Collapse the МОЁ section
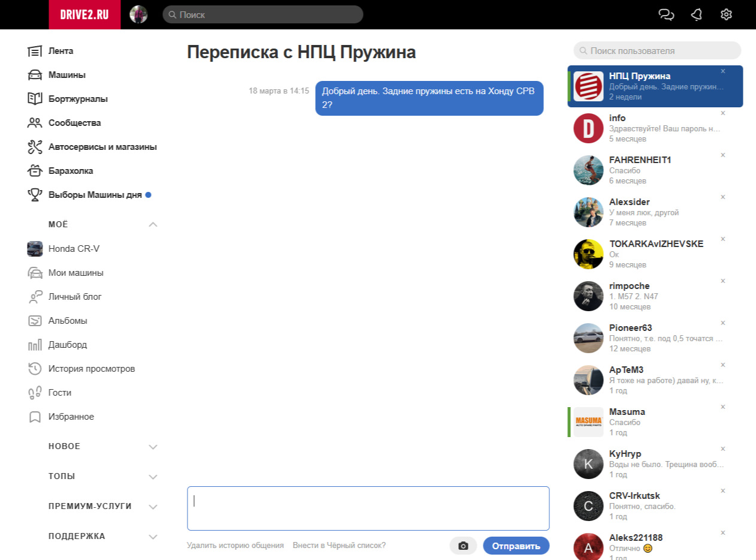Screen dimensions: 756x560 click(x=153, y=225)
